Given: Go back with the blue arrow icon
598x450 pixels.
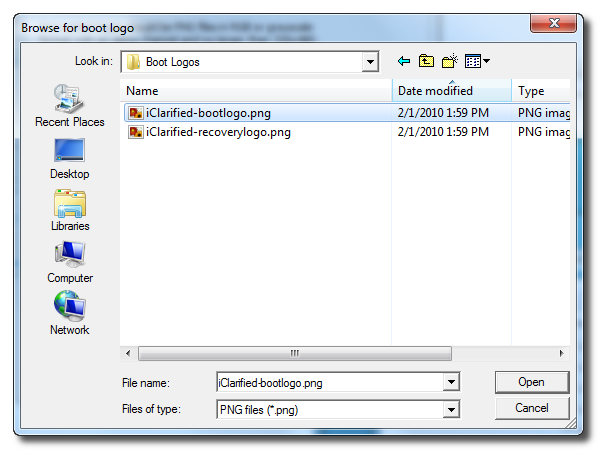Looking at the screenshot, I should pos(403,61).
